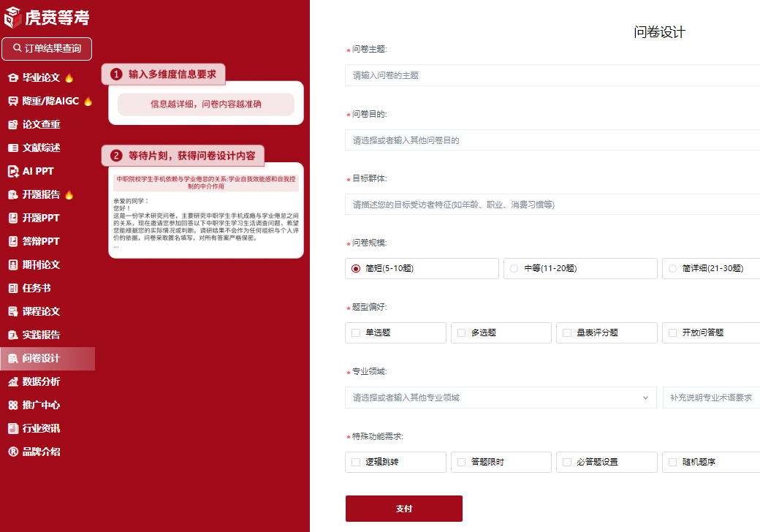This screenshot has width=760, height=532.
Task: Enable the 随机题序 checkbox
Action: tap(673, 463)
